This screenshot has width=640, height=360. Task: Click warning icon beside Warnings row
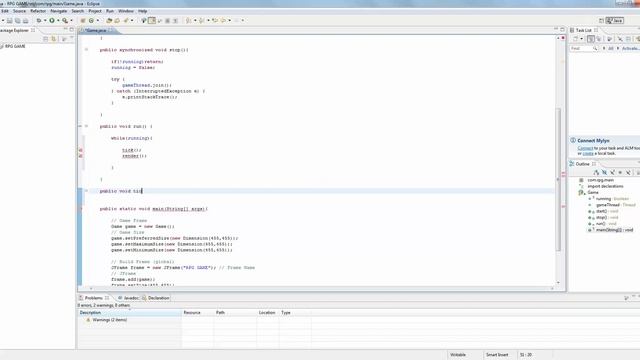[x=87, y=320]
